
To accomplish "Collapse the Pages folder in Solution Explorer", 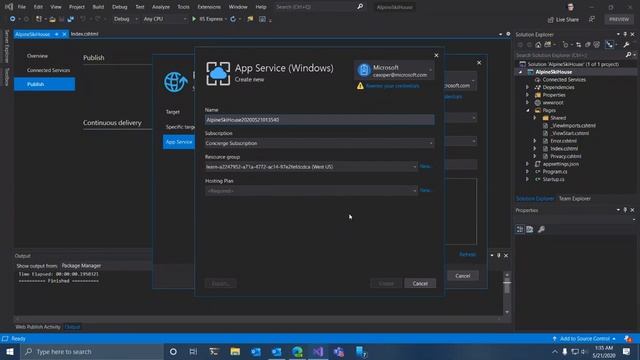I will (527, 110).
